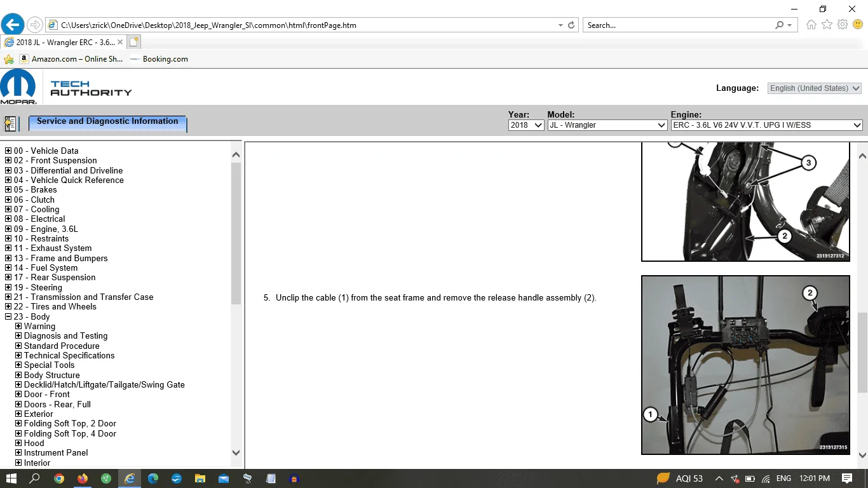This screenshot has height=488, width=868.
Task: Open the Favorites star icon
Action: pyautogui.click(x=827, y=25)
